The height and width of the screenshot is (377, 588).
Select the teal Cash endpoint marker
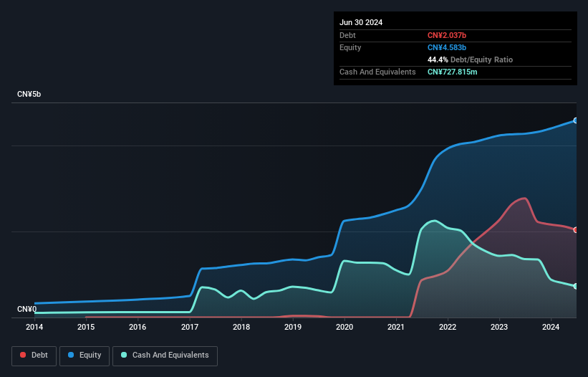pos(576,286)
